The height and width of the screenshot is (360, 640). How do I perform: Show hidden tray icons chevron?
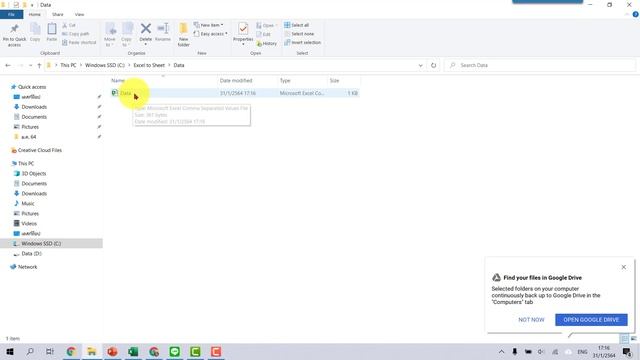(501, 352)
